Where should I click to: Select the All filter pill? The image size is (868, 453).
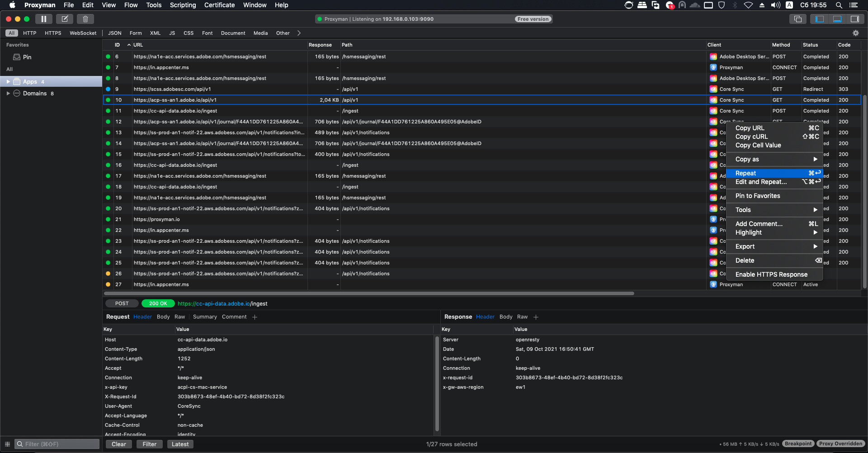12,33
